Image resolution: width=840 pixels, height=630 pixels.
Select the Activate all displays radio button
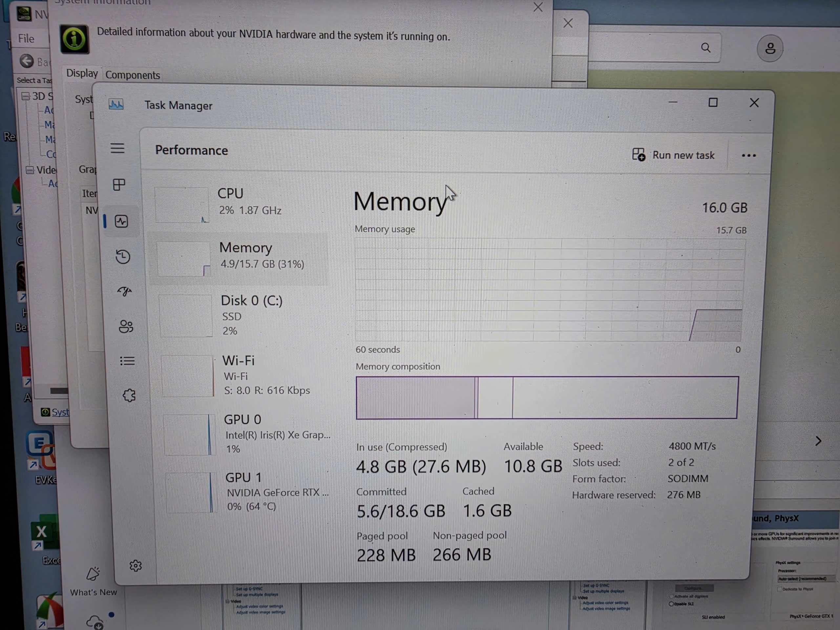671,597
